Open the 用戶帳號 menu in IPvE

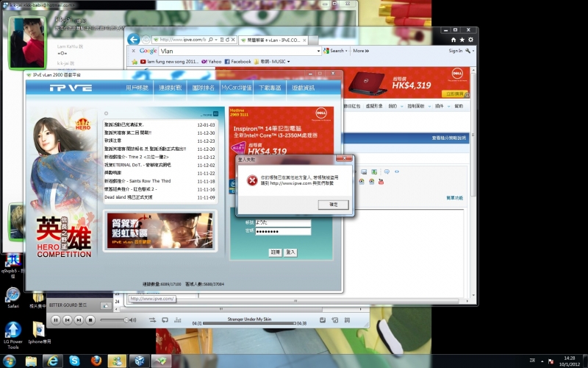(137, 88)
